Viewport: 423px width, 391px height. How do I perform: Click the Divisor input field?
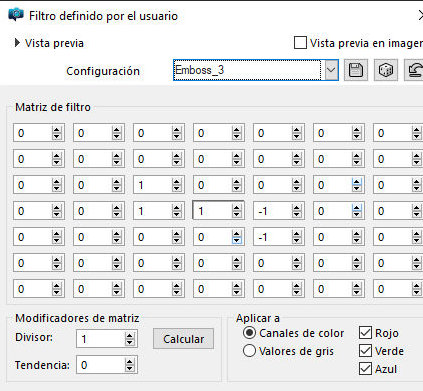(101, 339)
